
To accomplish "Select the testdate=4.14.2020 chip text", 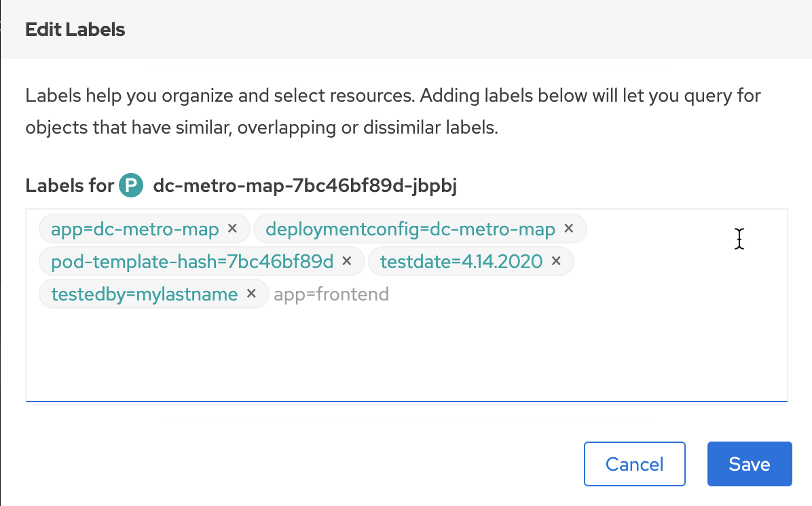I will (462, 262).
